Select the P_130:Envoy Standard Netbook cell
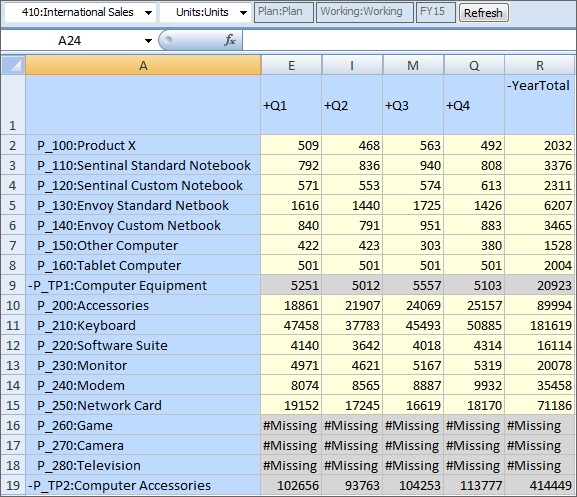Viewport: 577px width, 497px height. (x=143, y=205)
